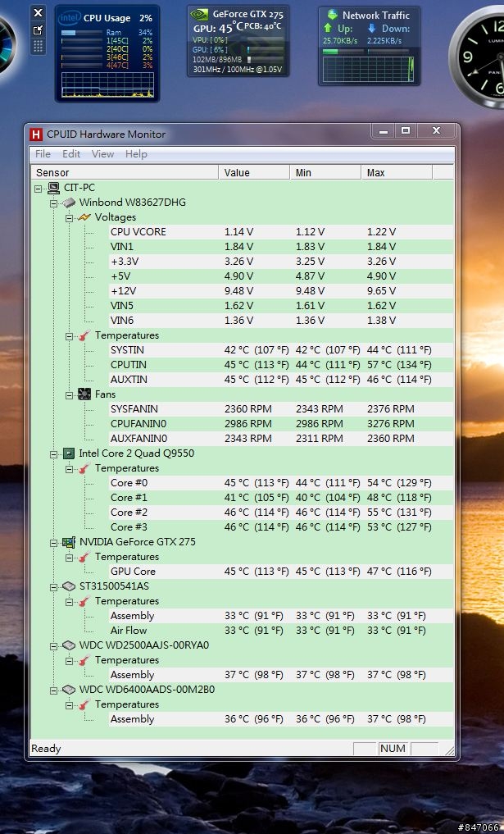Click the drive icon beside WDC WD6400AADS-00M2B0
The height and width of the screenshot is (834, 504).
pyautogui.click(x=69, y=690)
